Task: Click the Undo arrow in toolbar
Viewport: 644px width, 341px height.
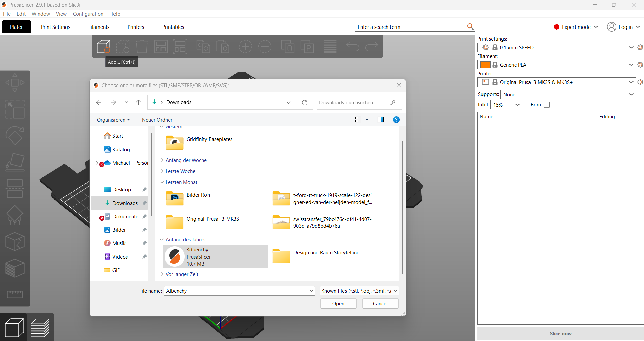Action: tap(353, 46)
